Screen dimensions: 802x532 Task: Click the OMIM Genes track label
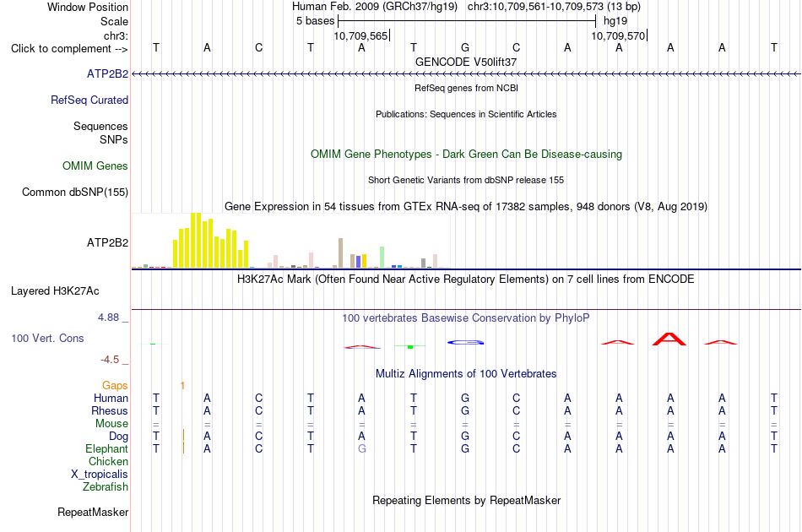[x=95, y=166]
